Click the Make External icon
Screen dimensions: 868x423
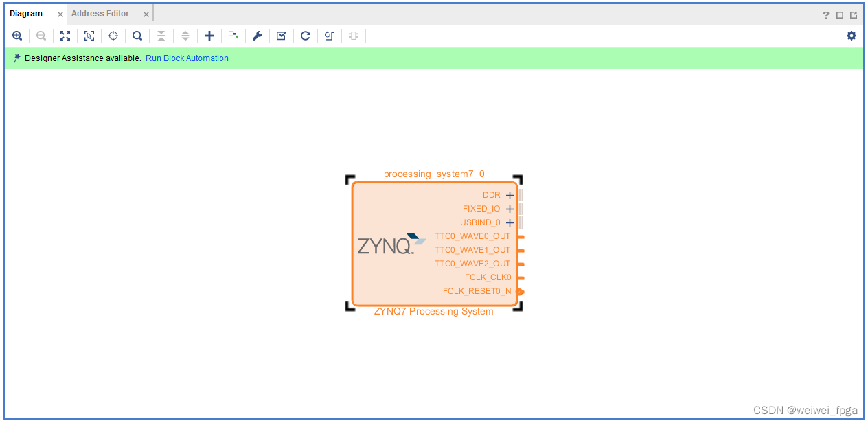tap(233, 35)
